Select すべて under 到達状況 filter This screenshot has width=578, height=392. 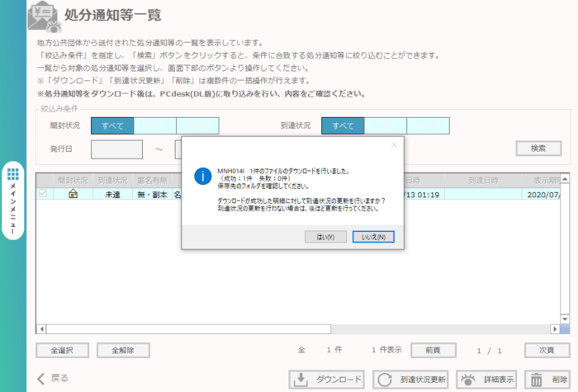343,125
